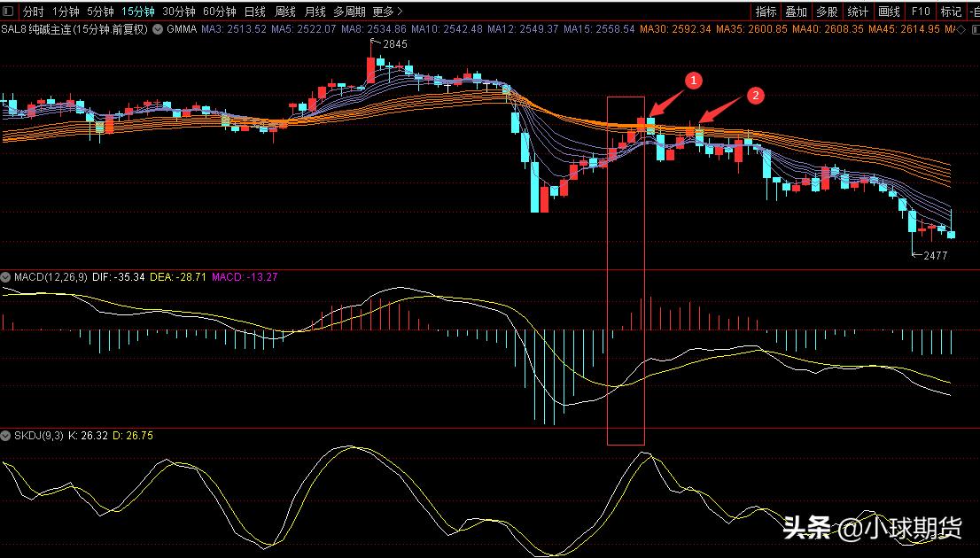The width and height of the screenshot is (980, 558).
Task: Open the 统计 statistics button
Action: pos(858,12)
